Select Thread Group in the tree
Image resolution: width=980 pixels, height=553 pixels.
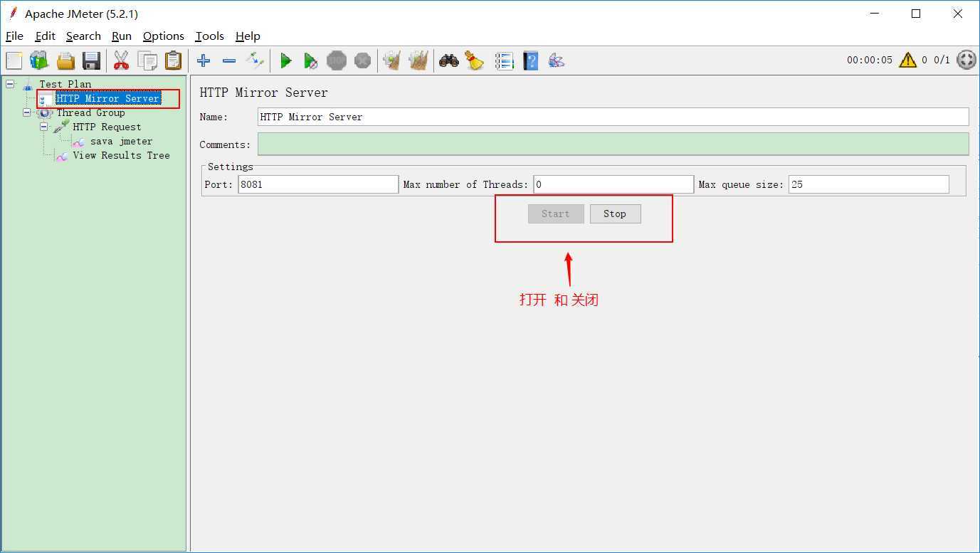(x=90, y=112)
